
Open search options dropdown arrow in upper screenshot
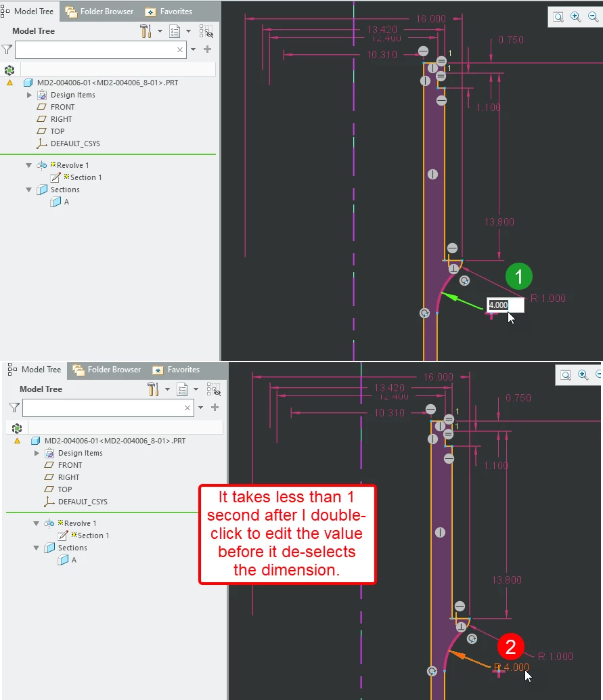point(194,49)
